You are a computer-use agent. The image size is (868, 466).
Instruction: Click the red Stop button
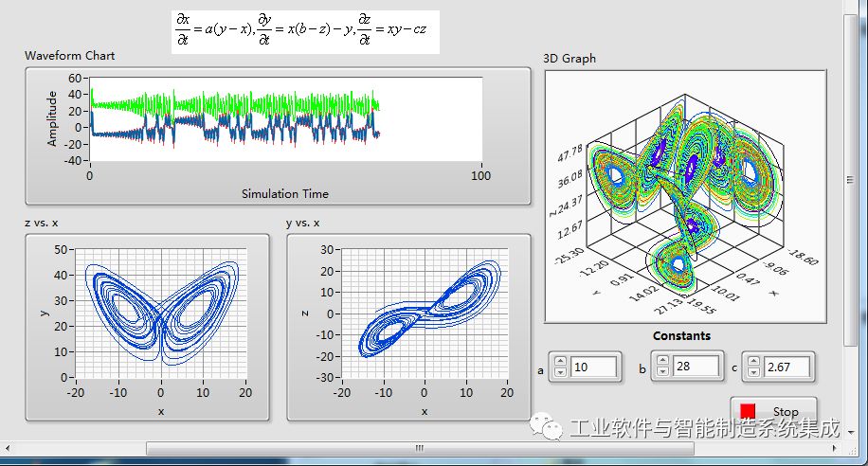(773, 411)
